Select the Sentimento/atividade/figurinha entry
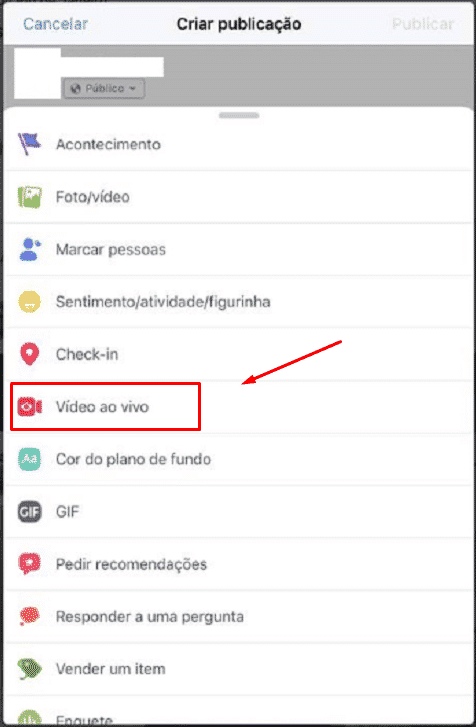 (238, 302)
